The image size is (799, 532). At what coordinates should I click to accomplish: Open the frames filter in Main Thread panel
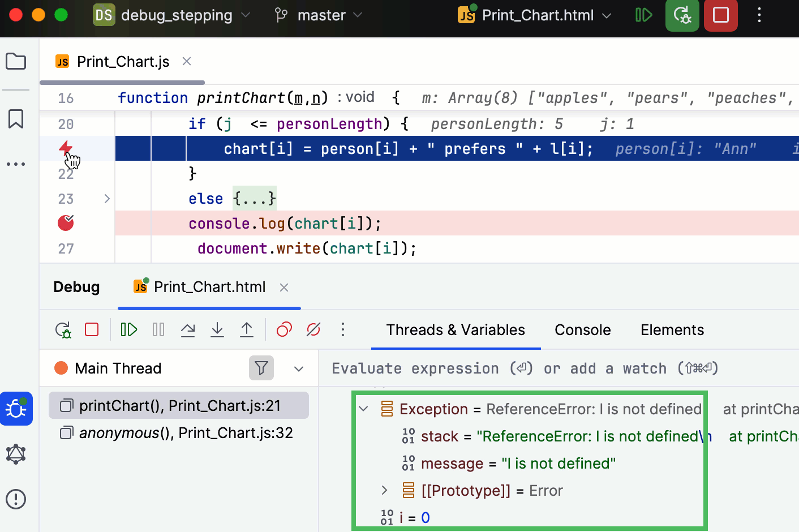coord(261,368)
